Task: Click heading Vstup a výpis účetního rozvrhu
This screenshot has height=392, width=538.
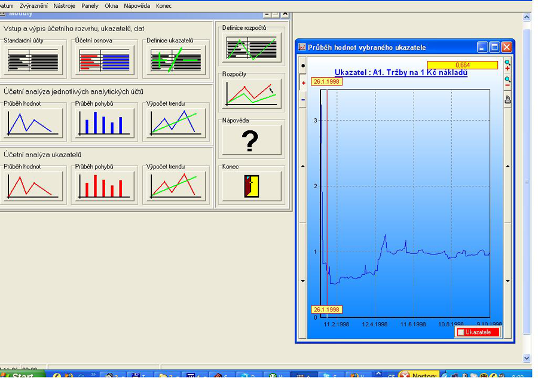Action: tap(74, 29)
